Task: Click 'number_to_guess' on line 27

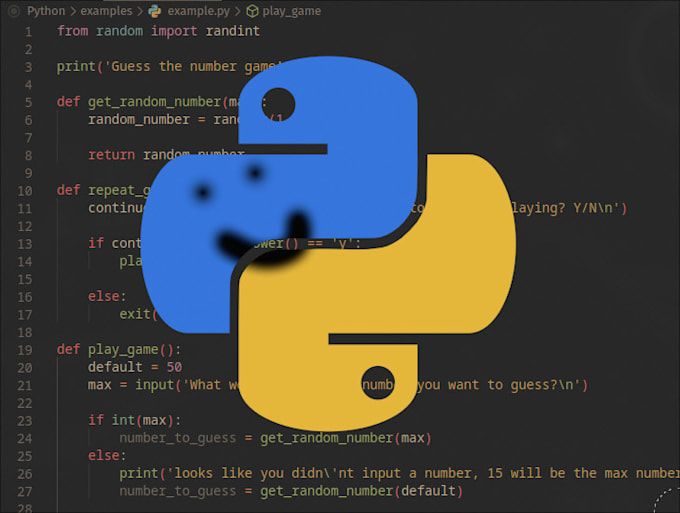Action: coord(178,491)
